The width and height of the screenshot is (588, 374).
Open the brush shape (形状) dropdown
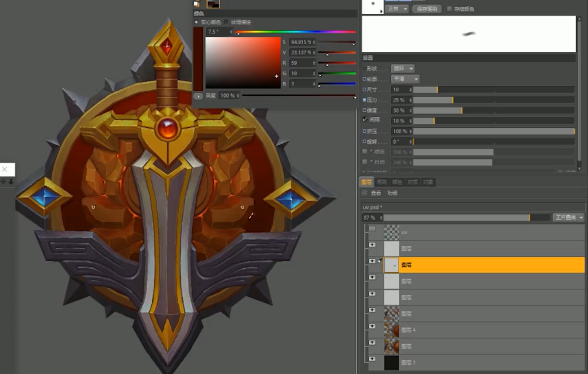(402, 68)
